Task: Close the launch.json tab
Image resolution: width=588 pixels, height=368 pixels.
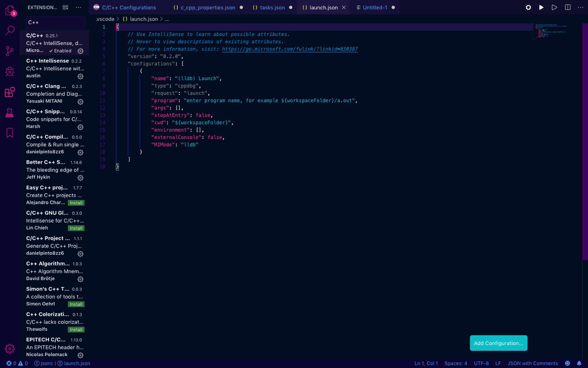Action: pos(344,7)
